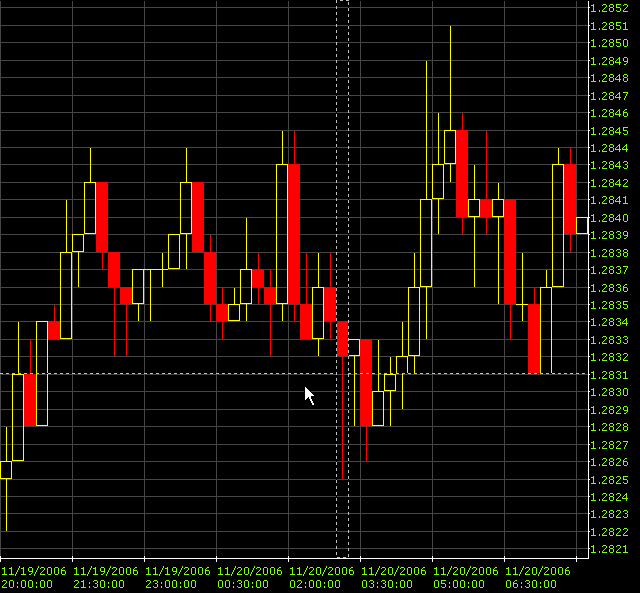
Task: Select the 1.2832 price label
Action: click(x=609, y=358)
